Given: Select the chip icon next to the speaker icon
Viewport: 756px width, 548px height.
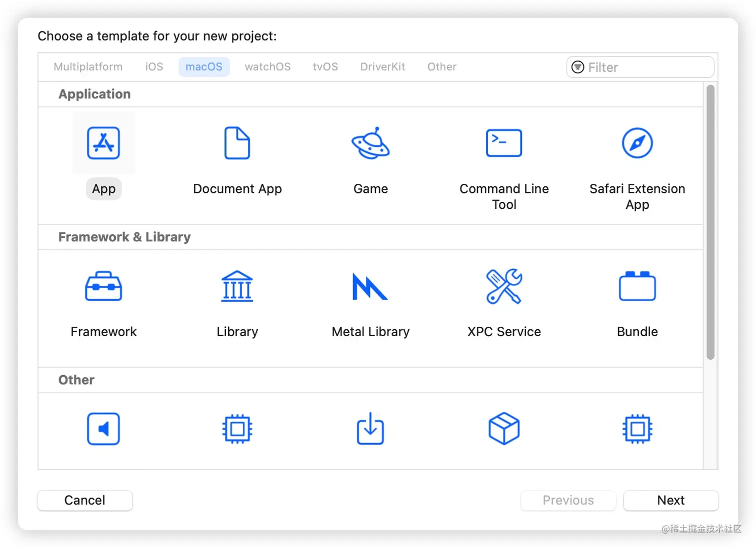Looking at the screenshot, I should [x=237, y=429].
